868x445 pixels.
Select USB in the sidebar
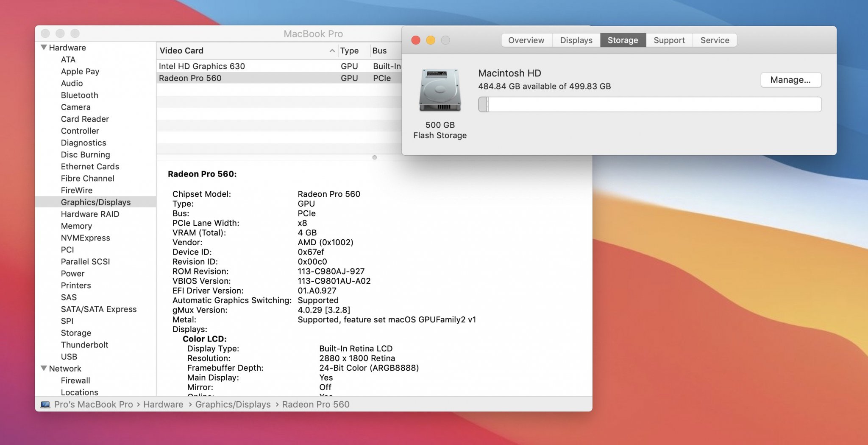point(69,356)
